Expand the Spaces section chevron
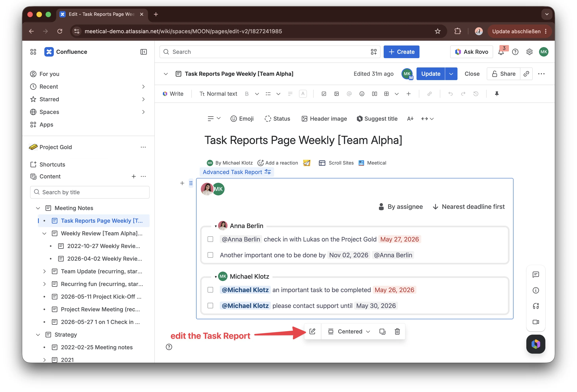This screenshot has width=577, height=392. pos(143,112)
